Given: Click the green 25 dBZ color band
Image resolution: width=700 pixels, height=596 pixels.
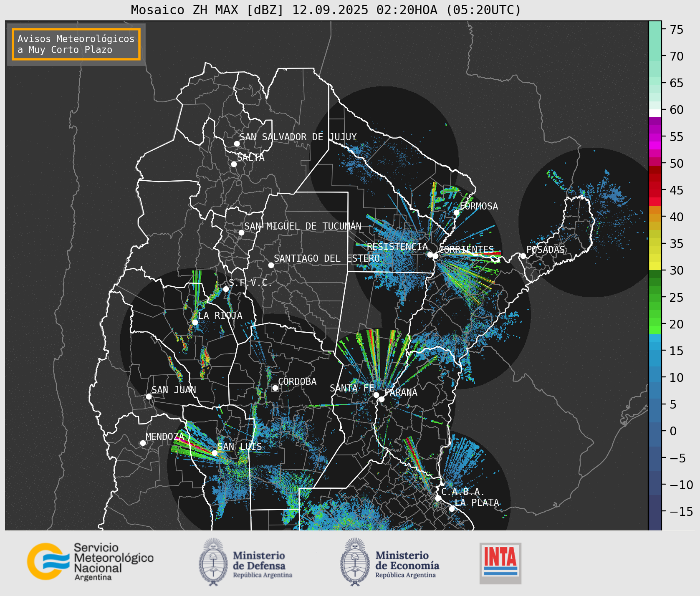Looking at the screenshot, I should pyautogui.click(x=655, y=298).
